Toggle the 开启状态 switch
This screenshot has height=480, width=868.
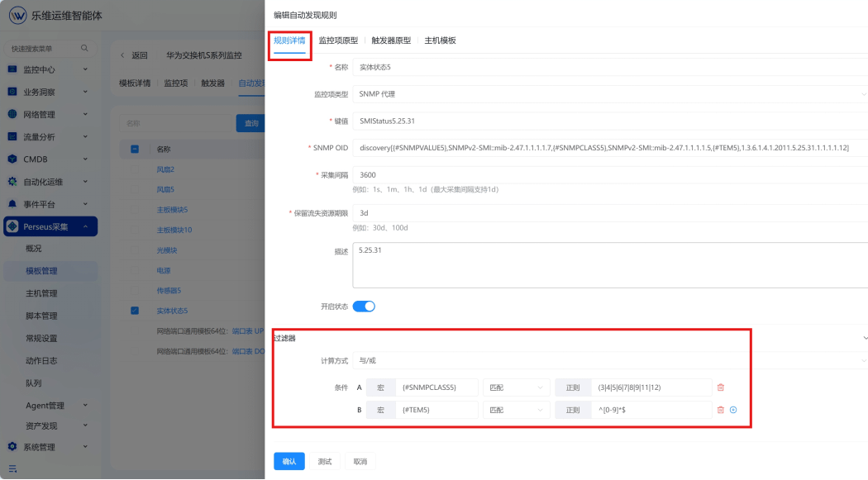pyautogui.click(x=364, y=307)
